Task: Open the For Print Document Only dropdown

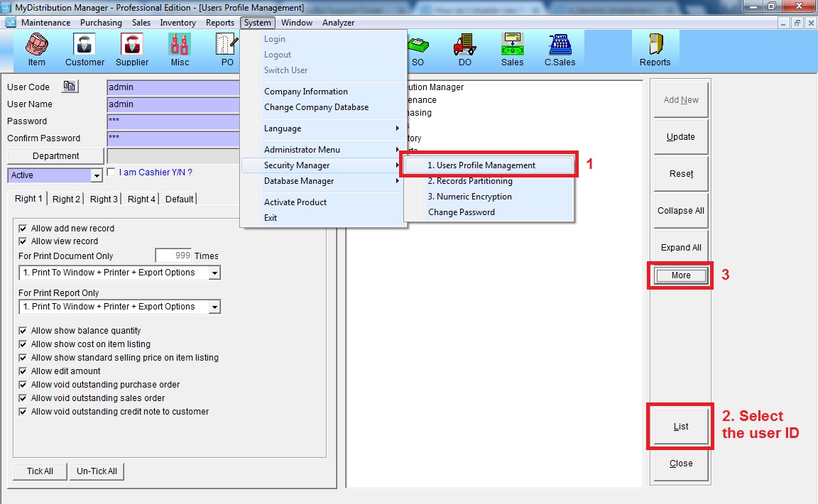Action: click(x=214, y=273)
